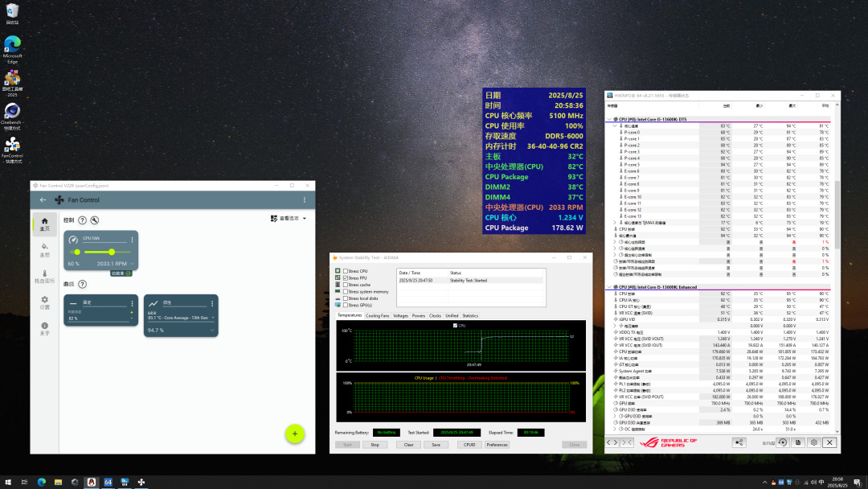Open the Recycle Bin on desktop
This screenshot has width=868, height=489.
[x=12, y=14]
